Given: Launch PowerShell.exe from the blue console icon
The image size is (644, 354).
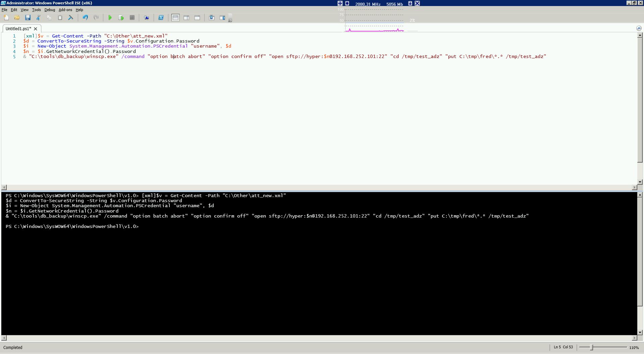Looking at the screenshot, I should click(161, 18).
